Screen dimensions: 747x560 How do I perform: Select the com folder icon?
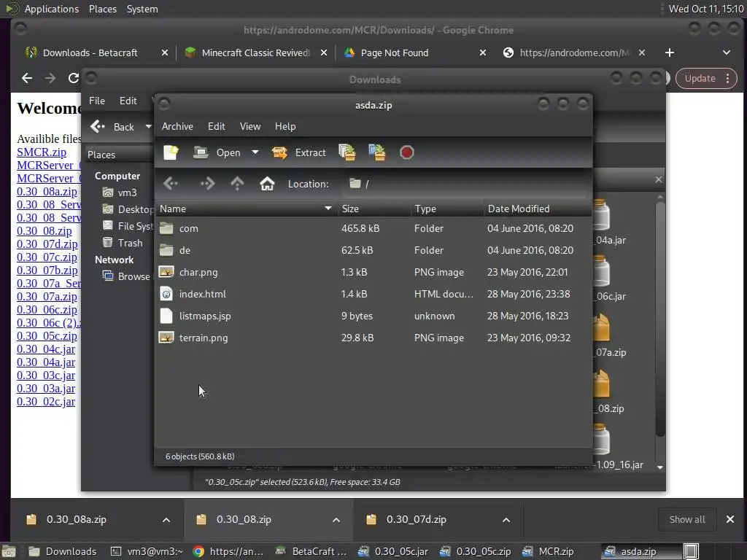pos(166,228)
